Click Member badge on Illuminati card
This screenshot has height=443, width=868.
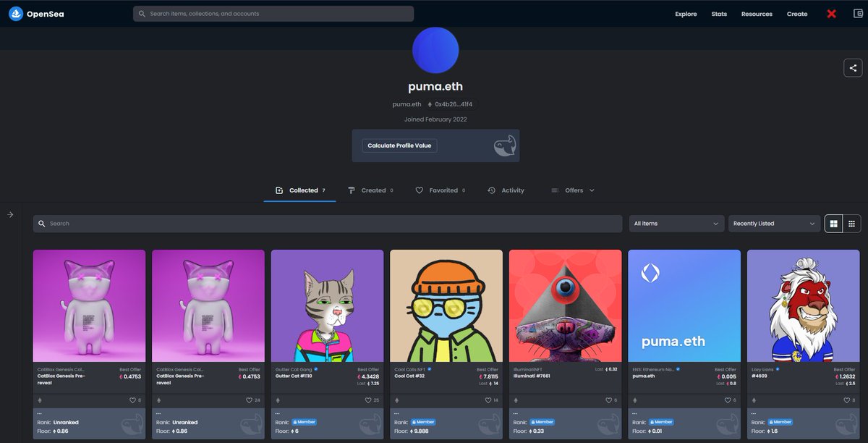click(x=543, y=422)
